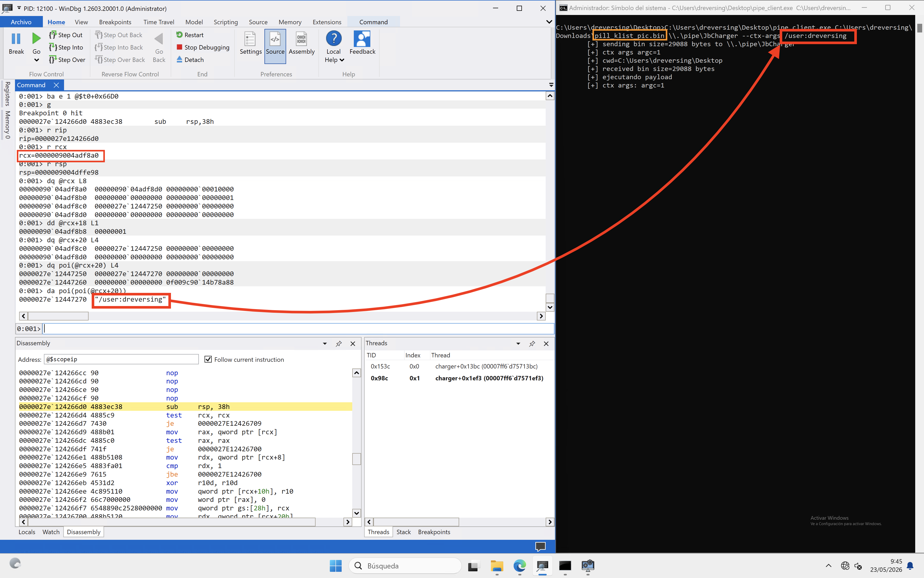Screen dimensions: 924x578
Task: Open the Scripting ribbon tab
Action: click(226, 22)
